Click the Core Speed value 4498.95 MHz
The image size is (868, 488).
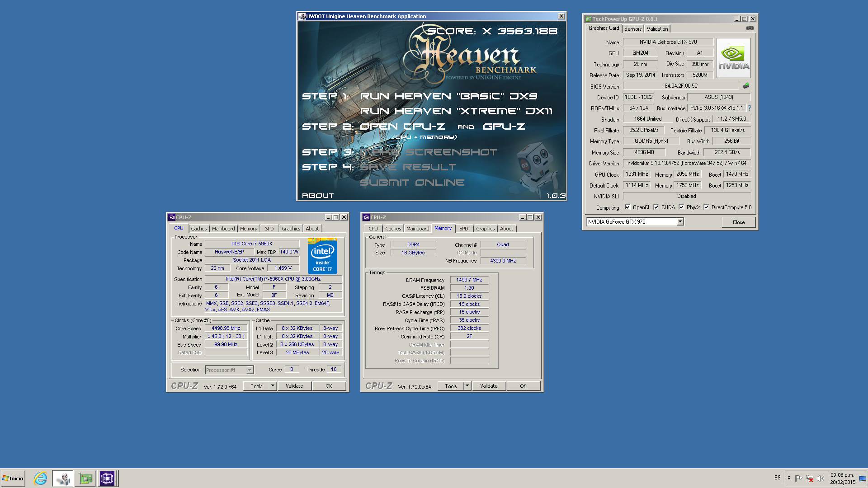pos(226,328)
